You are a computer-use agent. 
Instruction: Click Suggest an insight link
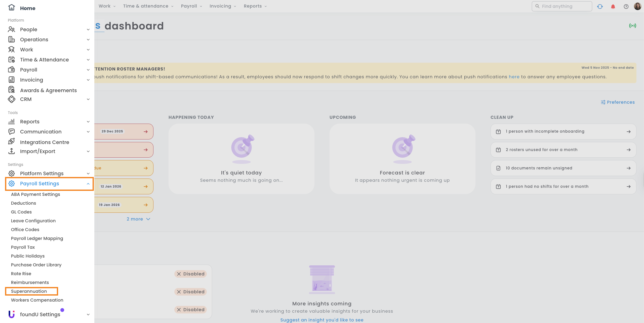click(x=322, y=320)
